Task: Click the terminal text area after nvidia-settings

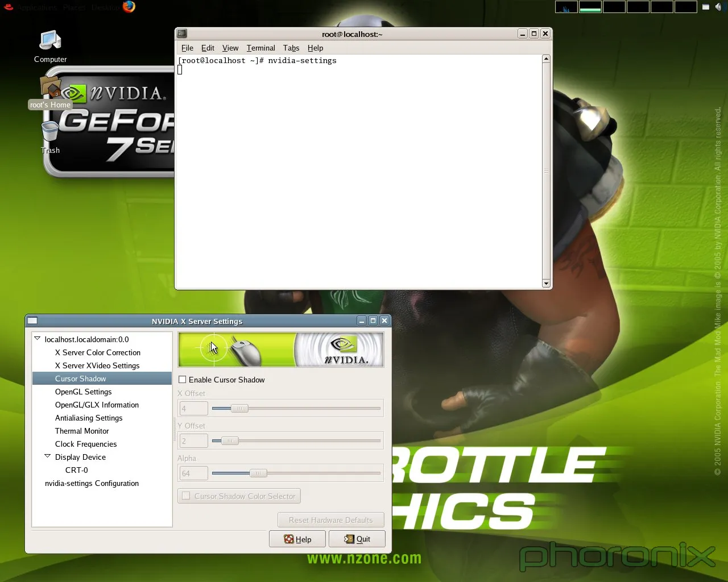Action: coord(358,171)
